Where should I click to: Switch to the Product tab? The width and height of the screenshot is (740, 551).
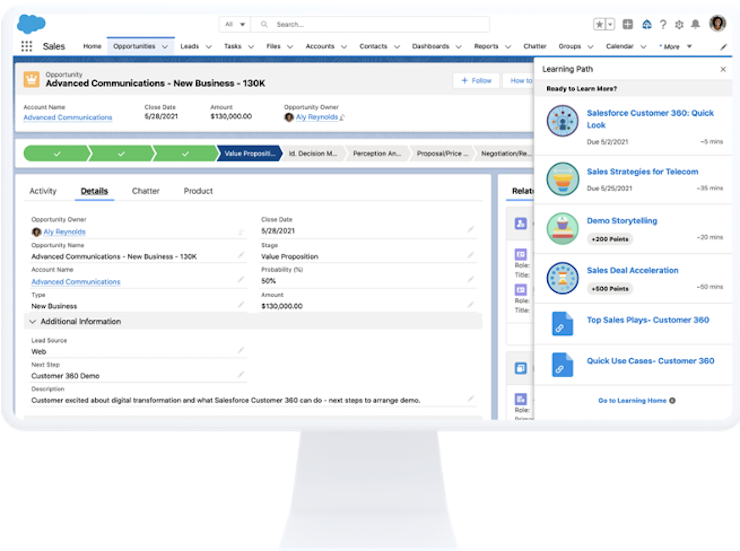198,191
